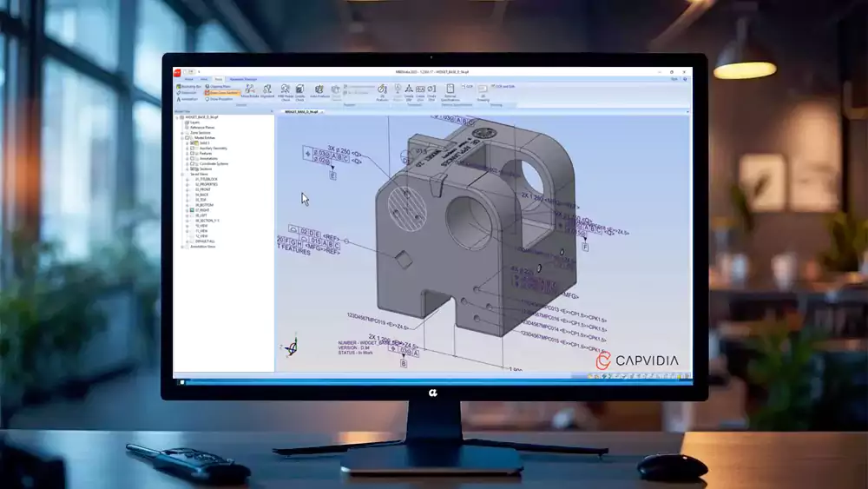Expand the Annotation Views node
Screen dimensions: 868x489
click(182, 247)
